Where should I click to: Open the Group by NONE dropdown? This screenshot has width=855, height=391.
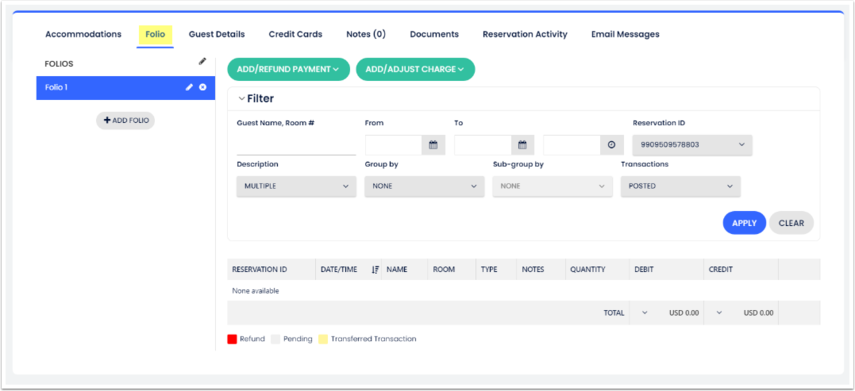(x=424, y=186)
